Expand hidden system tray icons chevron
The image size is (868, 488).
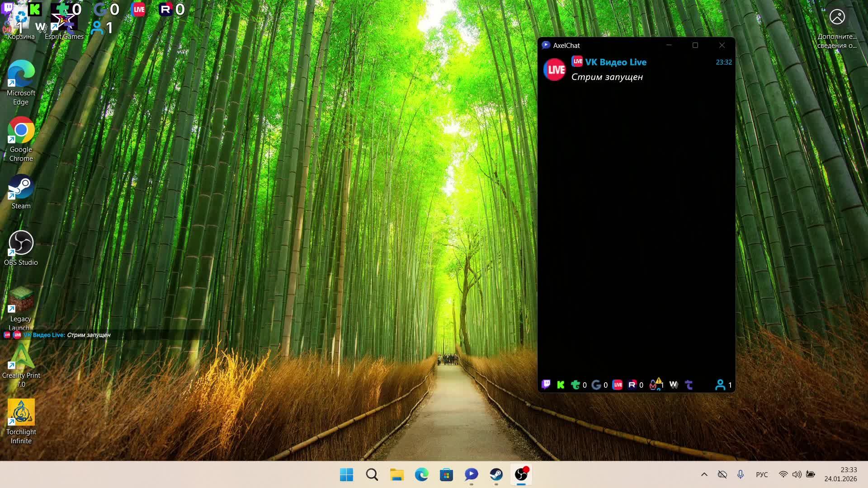(x=704, y=474)
